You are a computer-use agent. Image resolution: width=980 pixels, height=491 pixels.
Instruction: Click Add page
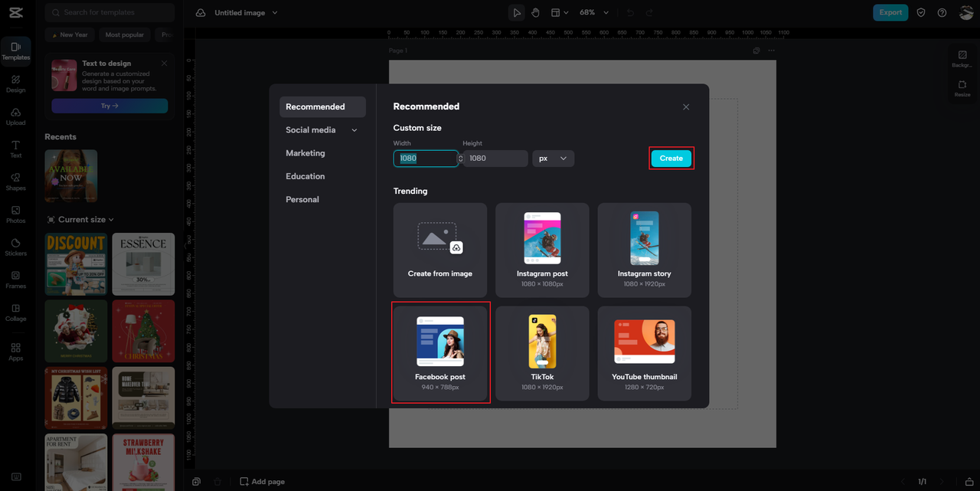point(263,482)
